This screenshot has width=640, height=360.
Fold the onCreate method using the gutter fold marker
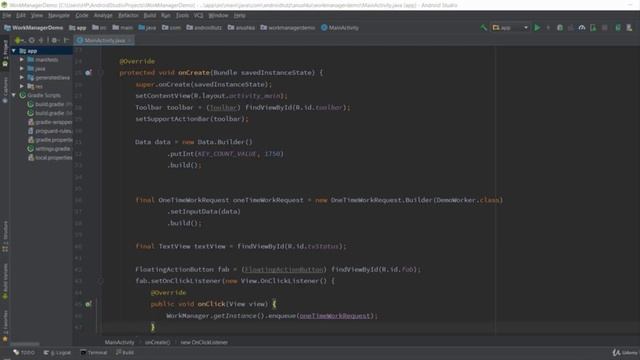100,73
